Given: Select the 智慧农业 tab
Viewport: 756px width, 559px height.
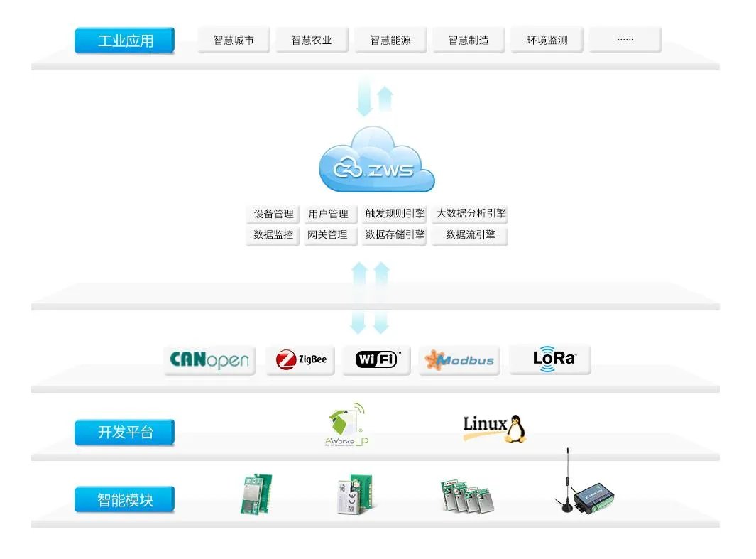Looking at the screenshot, I should tap(312, 40).
